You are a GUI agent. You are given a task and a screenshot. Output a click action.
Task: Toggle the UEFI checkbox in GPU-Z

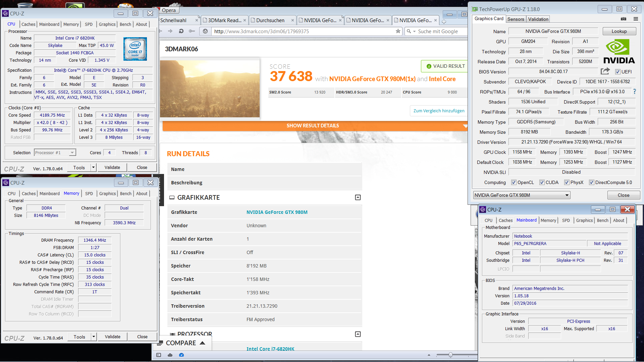pos(618,72)
